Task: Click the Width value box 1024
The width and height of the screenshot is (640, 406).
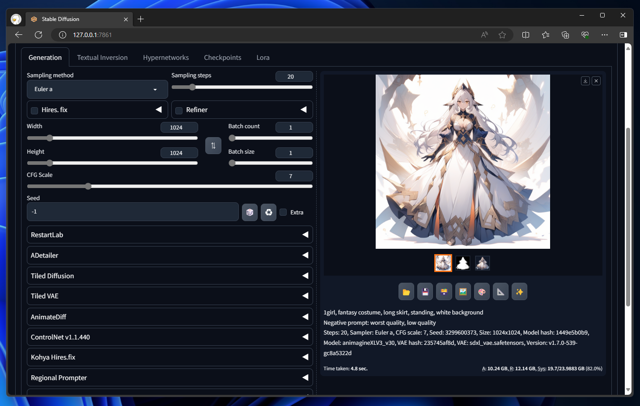Action: point(179,128)
